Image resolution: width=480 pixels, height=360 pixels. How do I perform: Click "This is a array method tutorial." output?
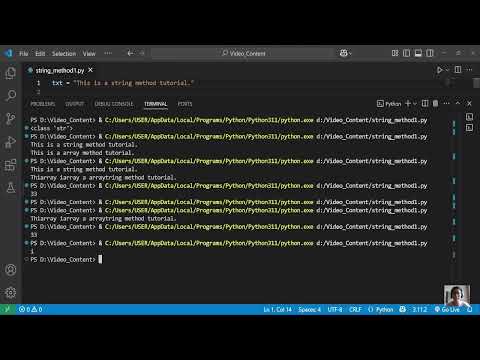pyautogui.click(x=82, y=153)
